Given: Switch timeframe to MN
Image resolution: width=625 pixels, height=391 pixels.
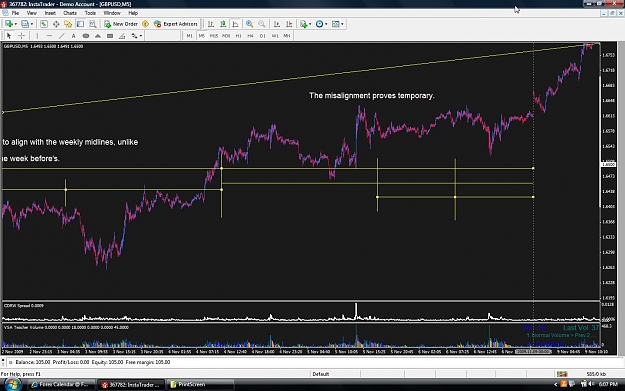Looking at the screenshot, I should pos(287,36).
